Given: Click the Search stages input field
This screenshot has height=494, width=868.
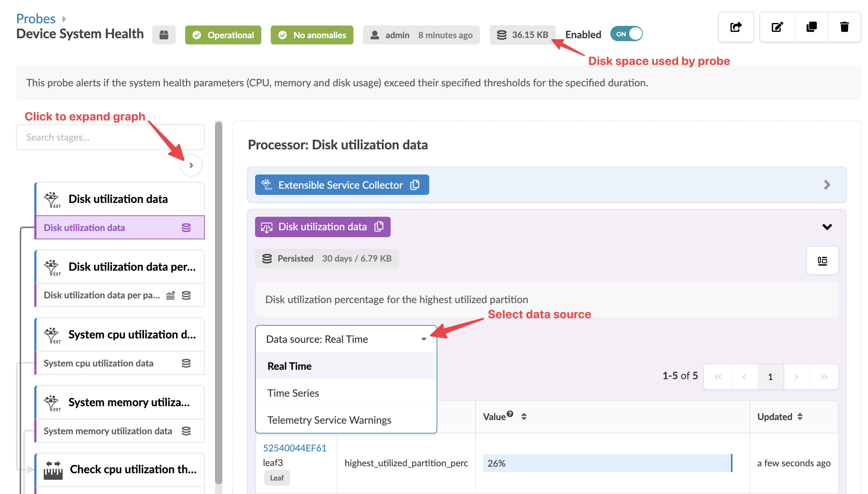Looking at the screenshot, I should pyautogui.click(x=110, y=137).
